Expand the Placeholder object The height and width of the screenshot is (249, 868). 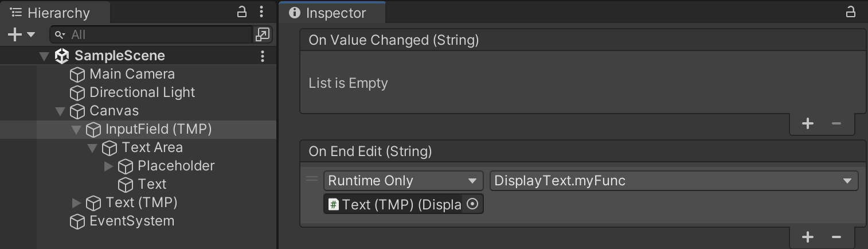[108, 166]
